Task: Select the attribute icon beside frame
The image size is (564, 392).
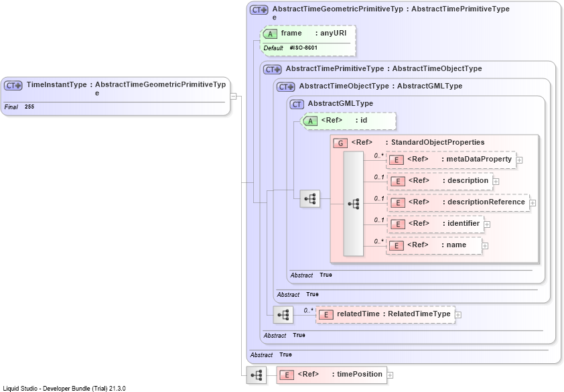Action: (x=270, y=34)
